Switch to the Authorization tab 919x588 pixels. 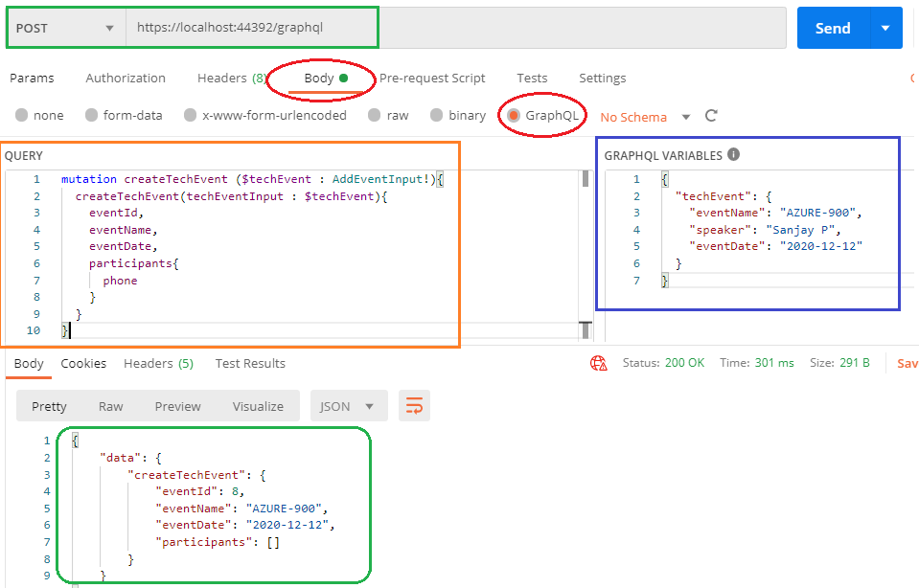click(126, 79)
